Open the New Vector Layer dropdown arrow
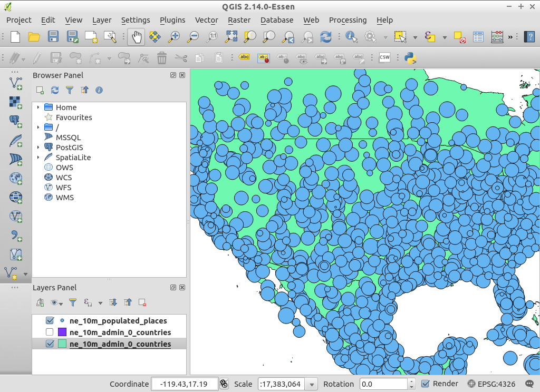 [25, 275]
